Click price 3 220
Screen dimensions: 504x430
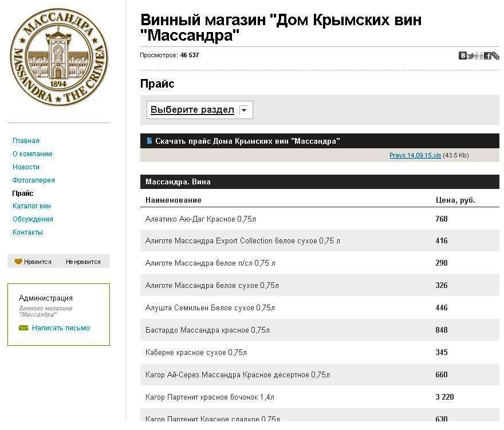pos(444,397)
